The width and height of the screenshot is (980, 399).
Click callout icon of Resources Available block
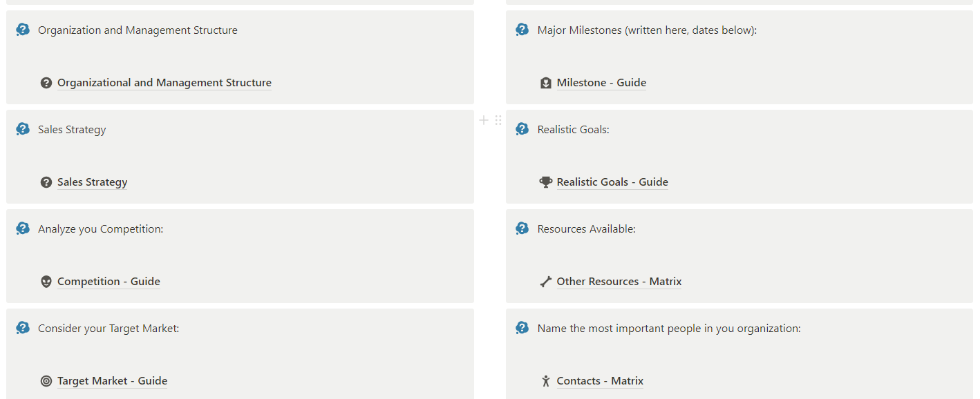522,228
